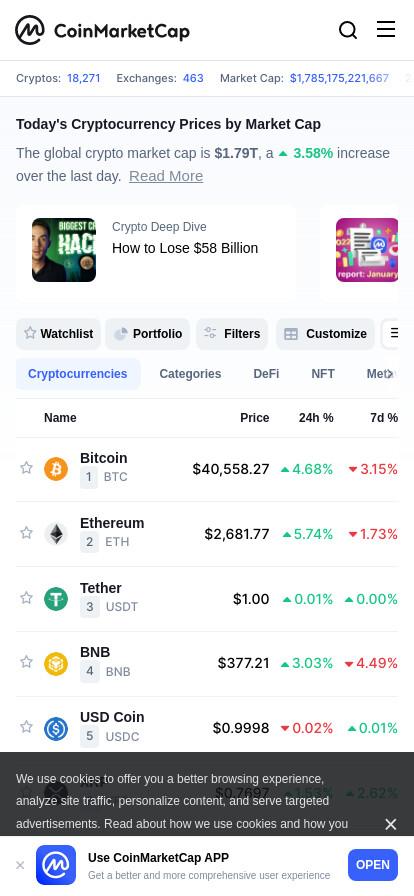Open the Crypto Deep Dive article thumbnail
The width and height of the screenshot is (414, 896).
(64, 250)
